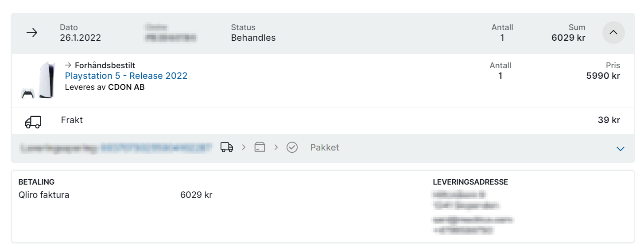Click the Frakt delivery van icon
Image resolution: width=644 pixels, height=251 pixels.
[x=33, y=122]
